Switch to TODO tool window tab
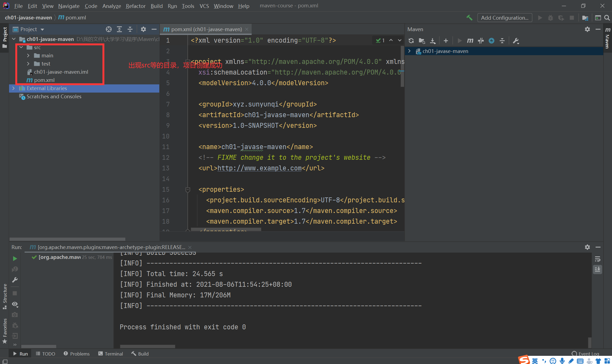This screenshot has width=612, height=364. (45, 354)
